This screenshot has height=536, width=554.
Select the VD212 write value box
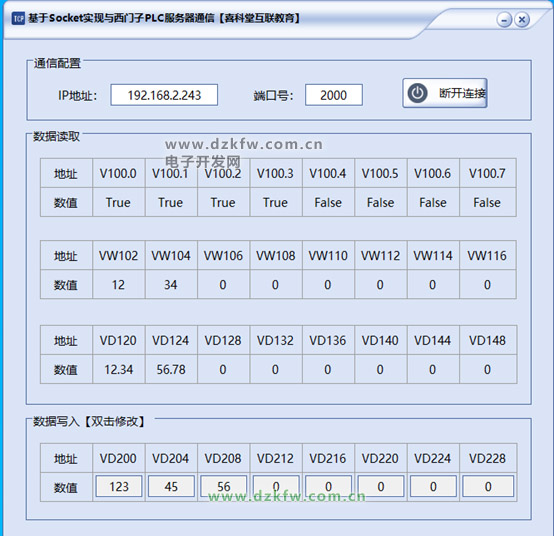276,487
